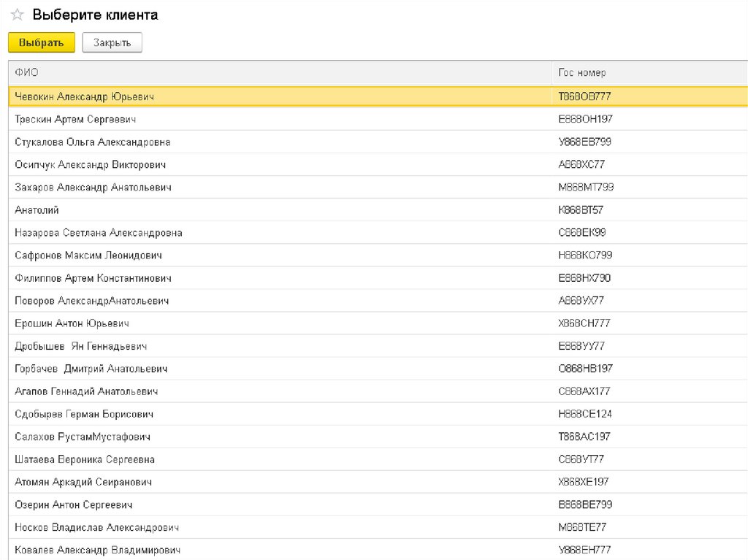748x560 pixels.
Task: Select Назарова Светлана Александровна row
Action: point(98,233)
